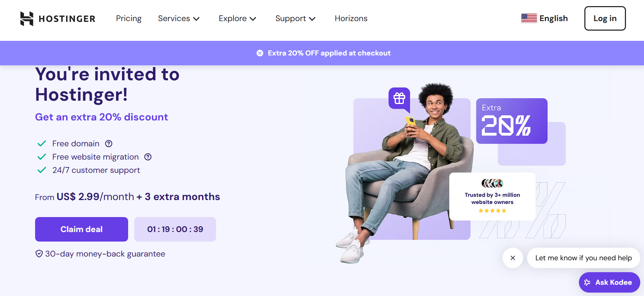Click the money-back guarantee shield icon

[x=39, y=254]
